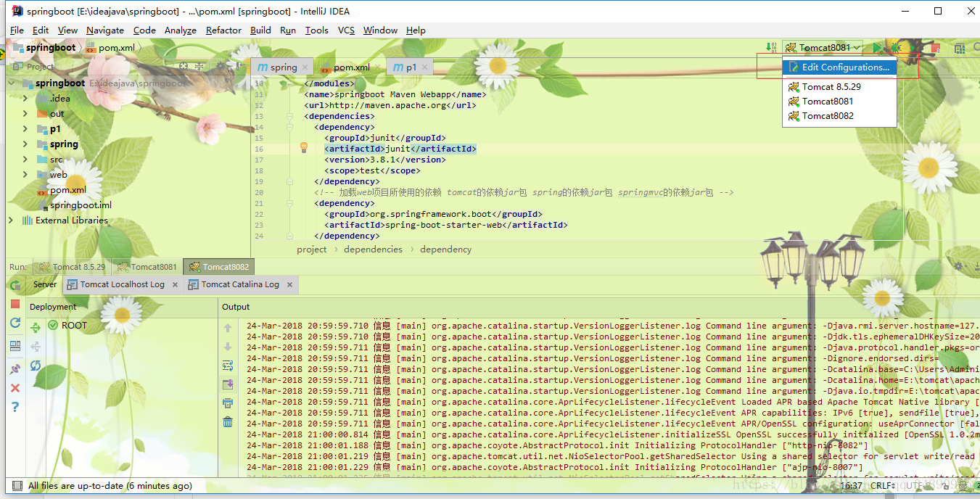Stop Tomcat8082 with Run panel red square
Image resolution: width=980 pixels, height=499 pixels.
(15, 305)
